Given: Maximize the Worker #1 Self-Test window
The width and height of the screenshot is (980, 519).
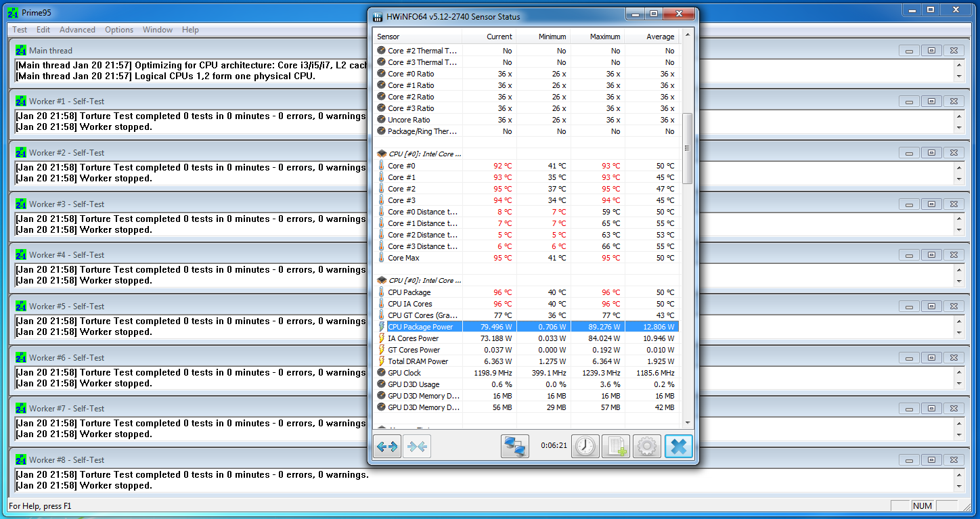Looking at the screenshot, I should coord(931,101).
